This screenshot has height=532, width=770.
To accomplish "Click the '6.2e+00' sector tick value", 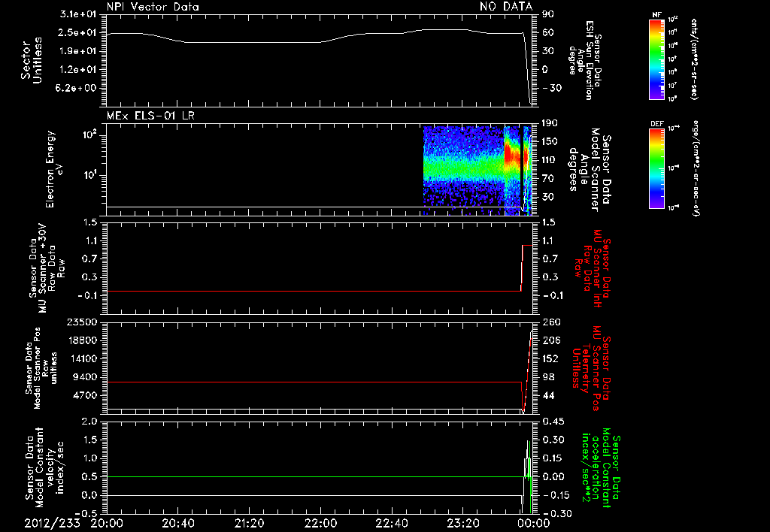I will (77, 88).
